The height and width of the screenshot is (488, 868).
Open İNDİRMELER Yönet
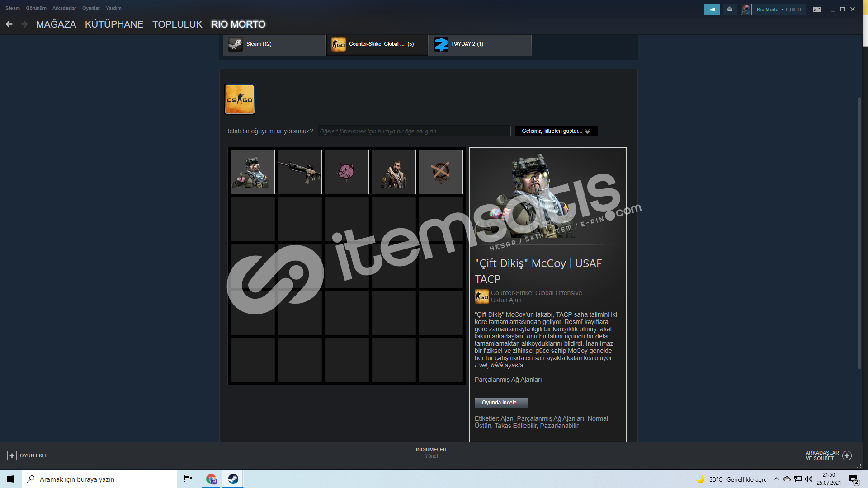431,453
